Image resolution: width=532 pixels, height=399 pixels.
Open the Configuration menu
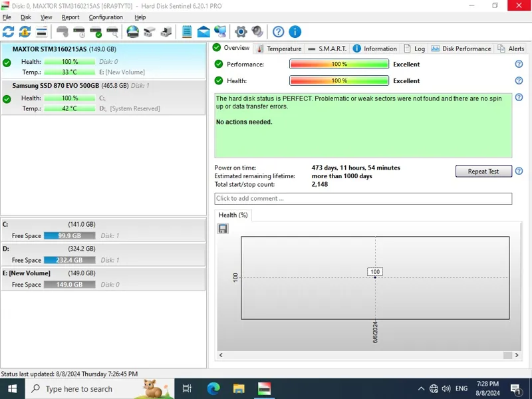(106, 17)
